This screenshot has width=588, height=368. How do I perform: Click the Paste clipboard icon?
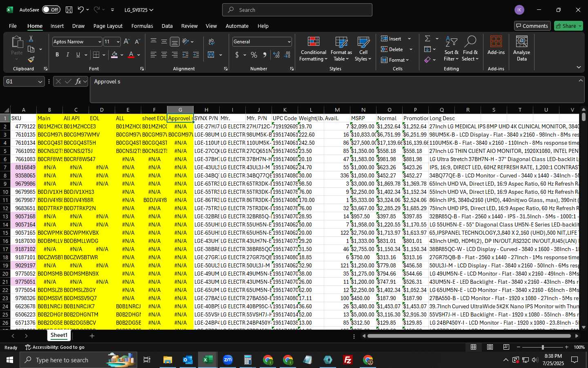(17, 42)
